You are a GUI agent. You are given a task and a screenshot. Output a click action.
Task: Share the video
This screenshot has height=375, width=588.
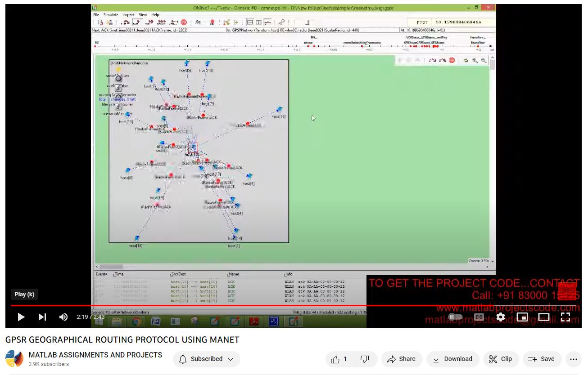[402, 359]
